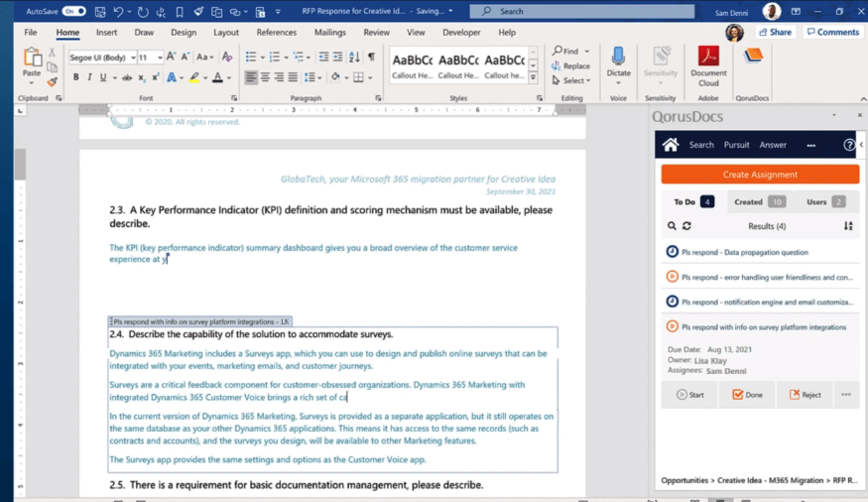
Task: Toggle bold formatting
Action: point(75,77)
